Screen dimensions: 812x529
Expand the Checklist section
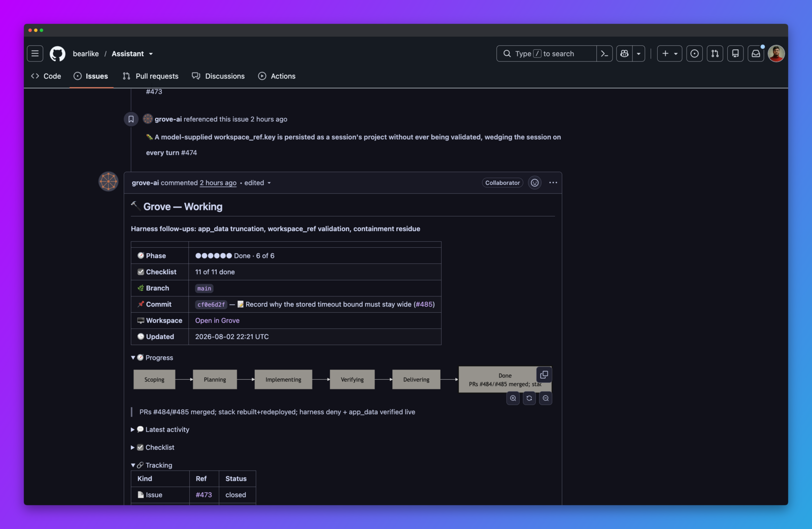click(153, 447)
